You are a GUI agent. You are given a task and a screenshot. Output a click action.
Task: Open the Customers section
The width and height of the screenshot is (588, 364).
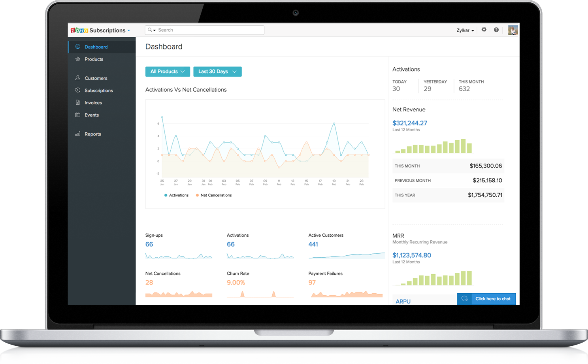(96, 78)
